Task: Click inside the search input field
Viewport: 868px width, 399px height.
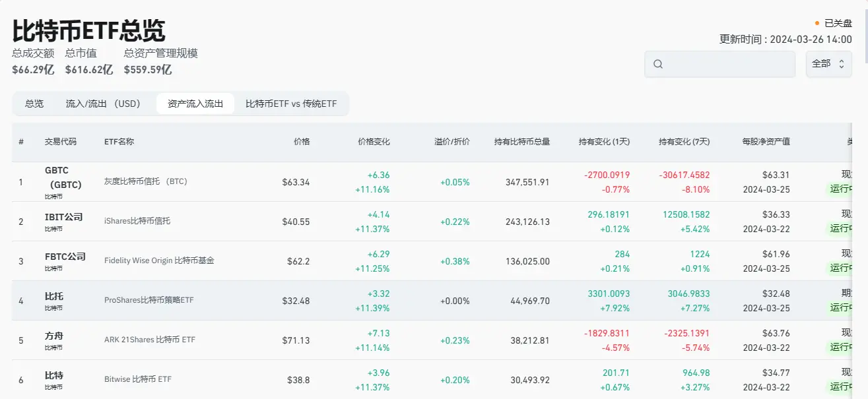Action: coord(720,64)
